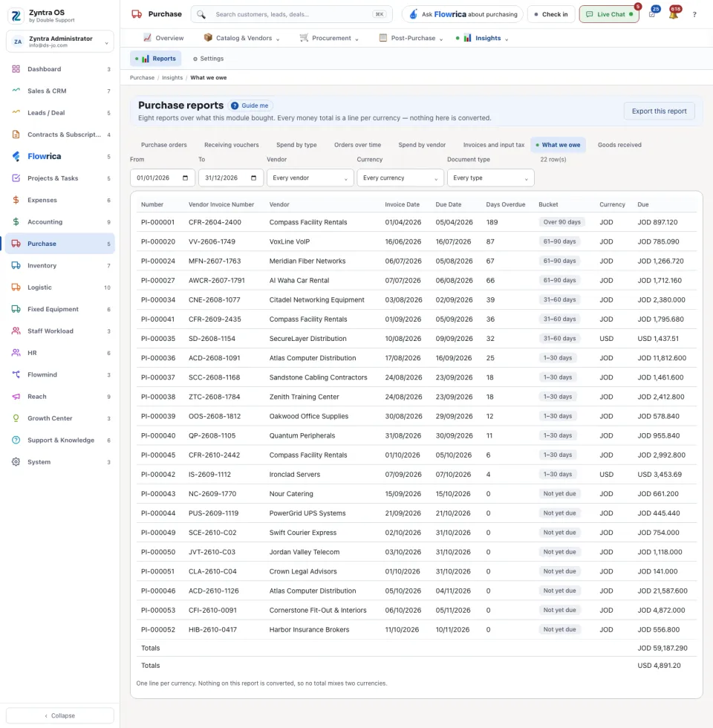Open the Accounting sidebar item
The image size is (713, 728).
(x=60, y=222)
